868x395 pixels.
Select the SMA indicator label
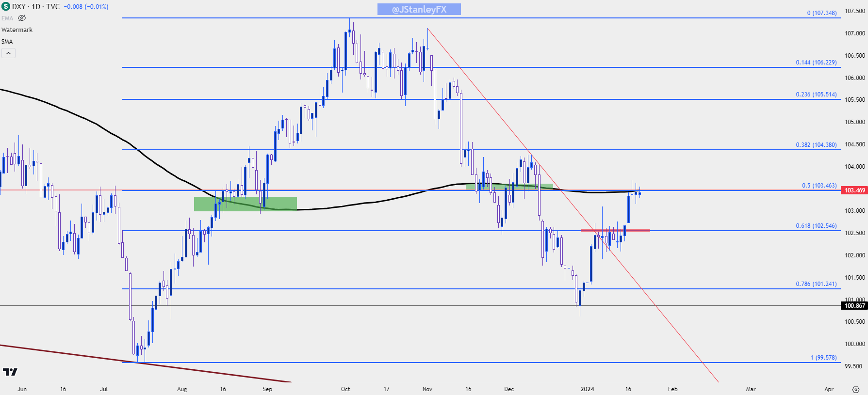7,41
